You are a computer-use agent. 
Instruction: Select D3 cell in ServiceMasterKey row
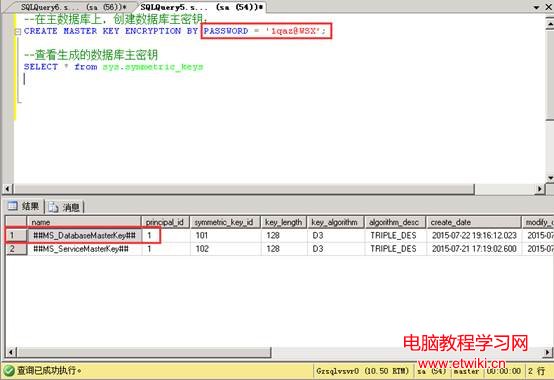tap(335, 249)
